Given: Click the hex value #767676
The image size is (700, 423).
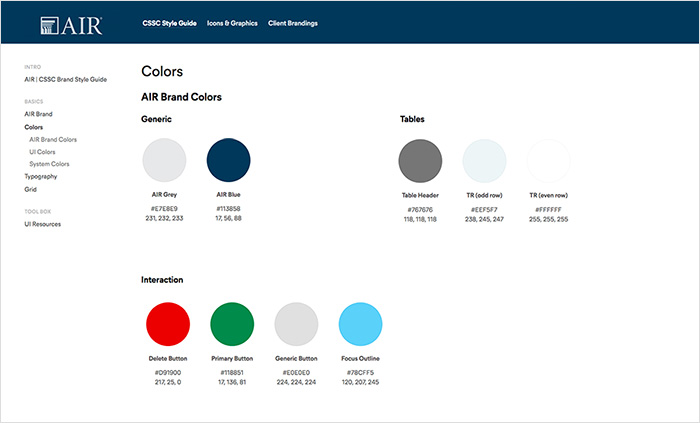Looking at the screenshot, I should 420,210.
